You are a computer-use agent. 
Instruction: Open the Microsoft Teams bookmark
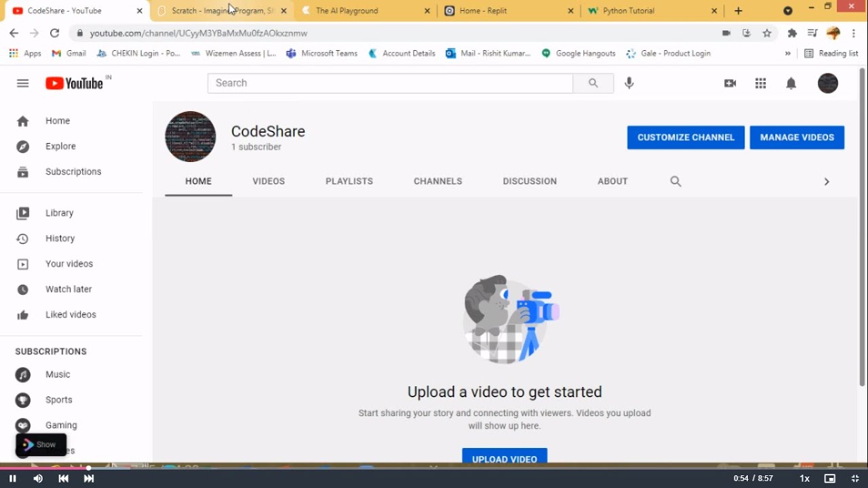[x=321, y=54]
